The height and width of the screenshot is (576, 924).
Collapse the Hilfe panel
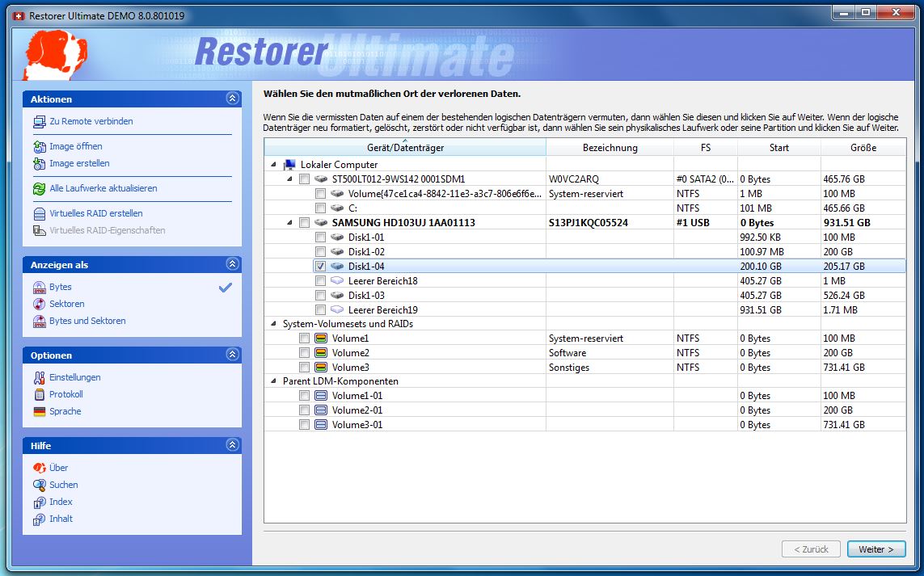tap(232, 445)
